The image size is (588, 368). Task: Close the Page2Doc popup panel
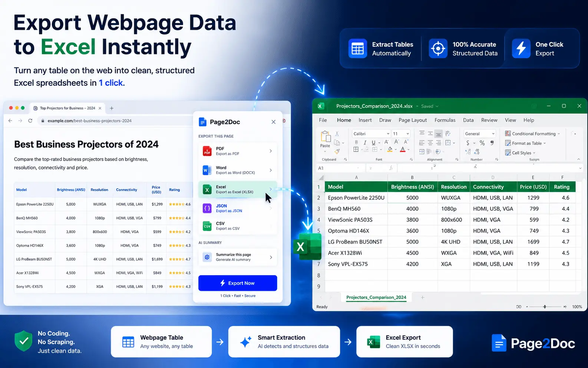pos(273,122)
